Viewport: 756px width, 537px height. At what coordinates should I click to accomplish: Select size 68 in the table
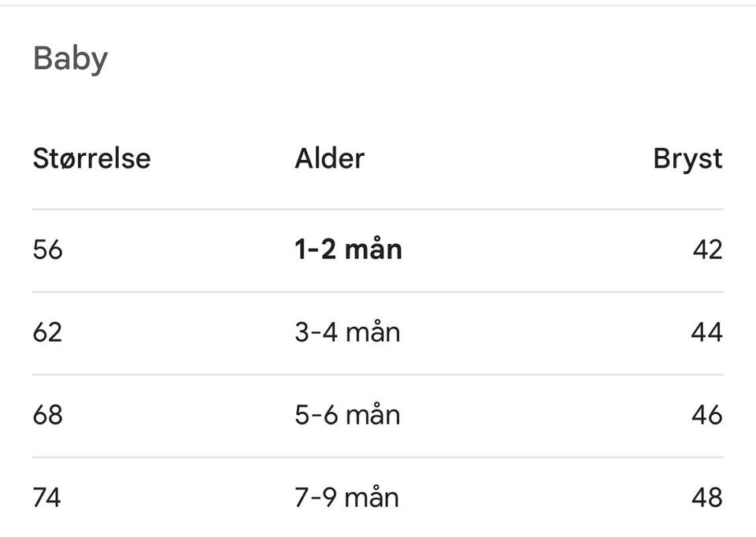click(x=48, y=415)
